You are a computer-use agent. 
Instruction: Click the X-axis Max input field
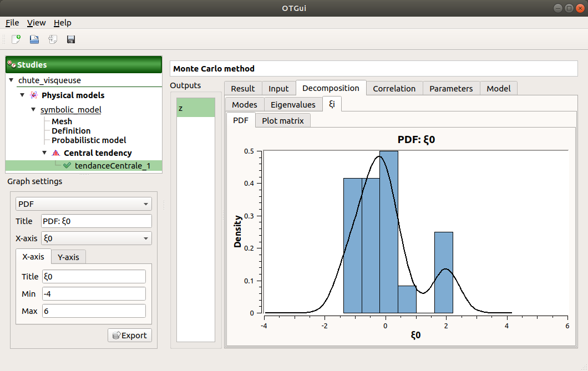click(x=93, y=311)
